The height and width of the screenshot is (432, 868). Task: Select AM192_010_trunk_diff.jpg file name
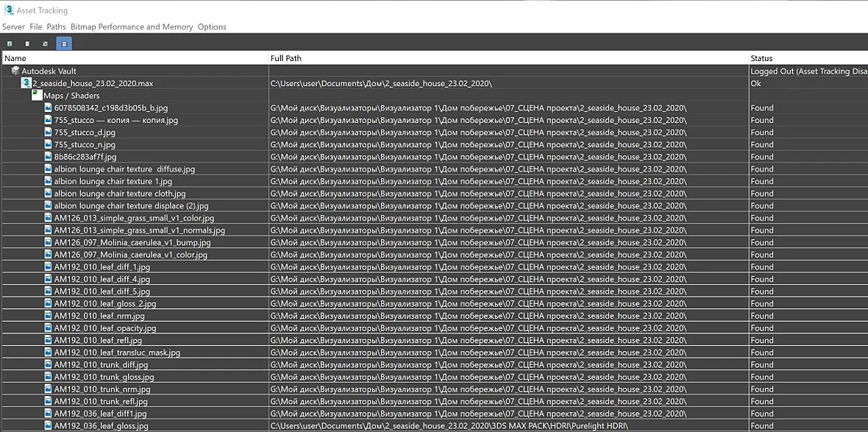pos(102,364)
